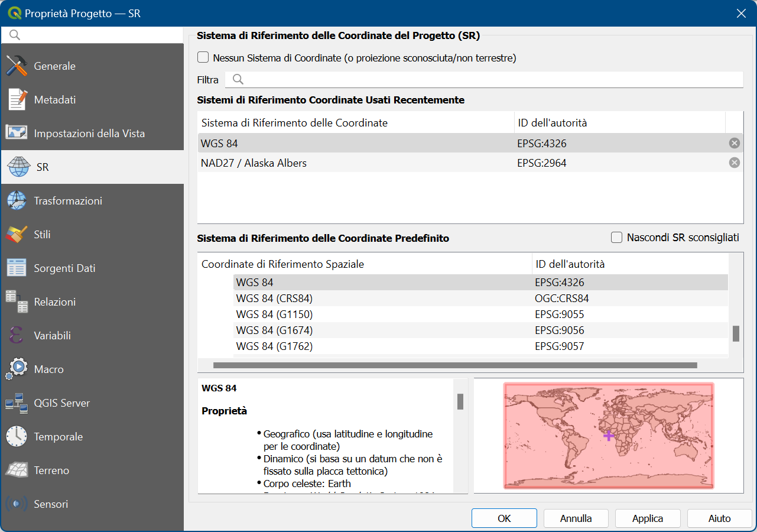Image resolution: width=757 pixels, height=532 pixels.
Task: Click Sistema di Riferimento delle Coordinate column header
Action: pos(356,123)
